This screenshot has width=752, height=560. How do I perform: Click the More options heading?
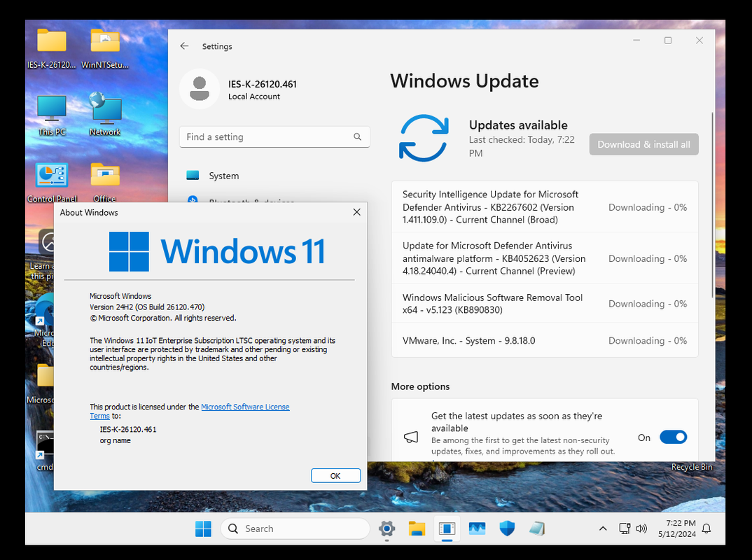420,386
